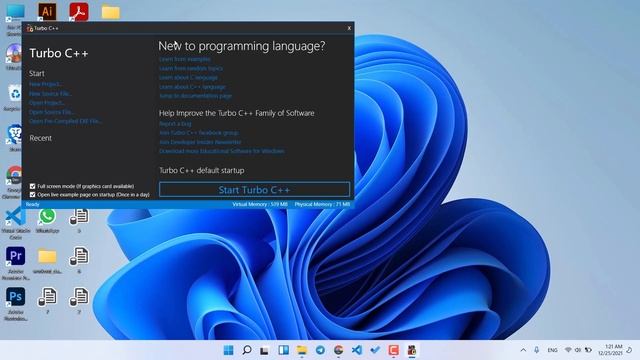Click the Physical Memory status entry
640x360 pixels.
point(322,204)
